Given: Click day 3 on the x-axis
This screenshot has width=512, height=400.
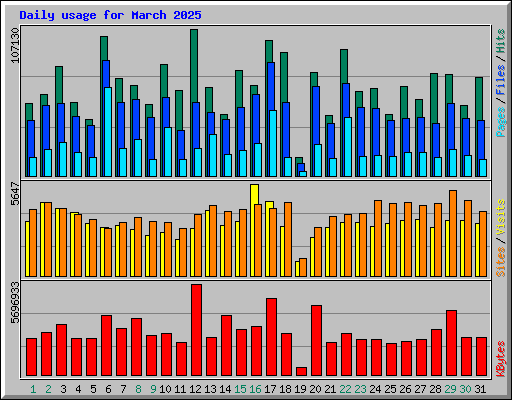Looking at the screenshot, I should (63, 389).
